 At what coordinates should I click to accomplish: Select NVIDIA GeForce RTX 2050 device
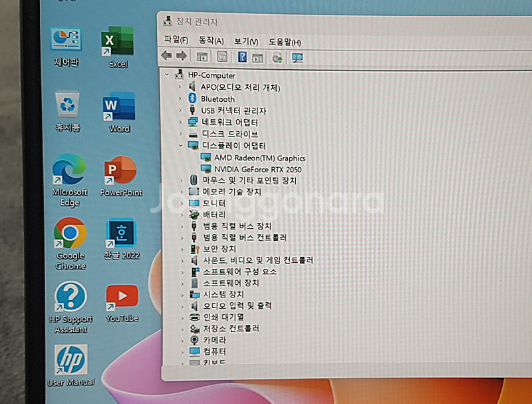click(x=258, y=169)
